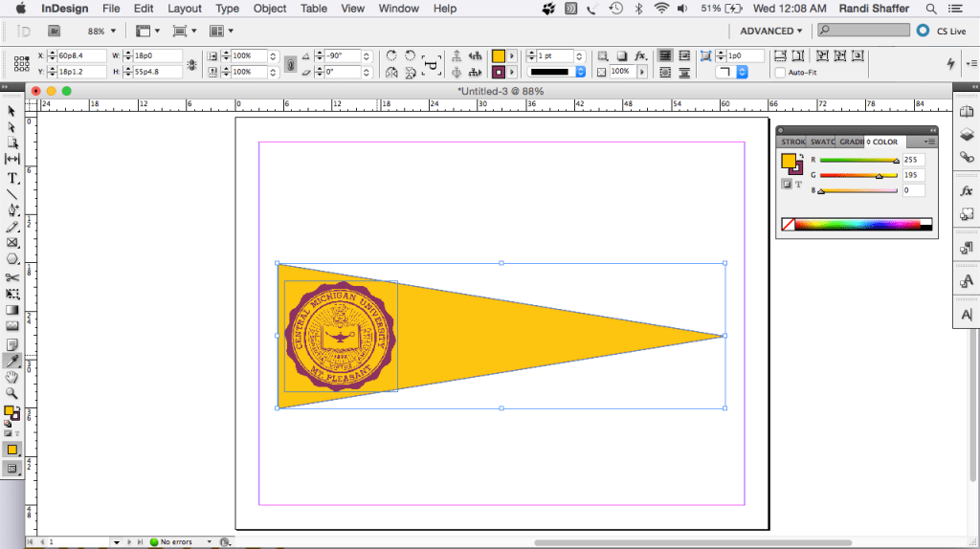The width and height of the screenshot is (980, 549).
Task: Click the rotation angle field showing -90°
Action: (343, 55)
